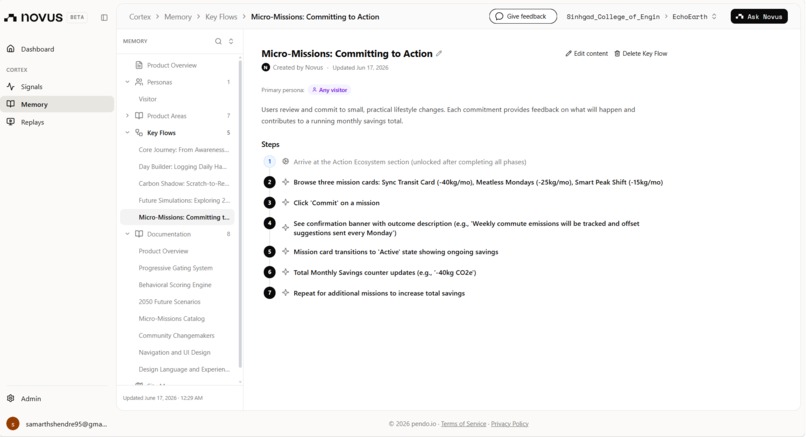Click the memory search icon
The width and height of the screenshot is (806, 437).
tap(218, 41)
